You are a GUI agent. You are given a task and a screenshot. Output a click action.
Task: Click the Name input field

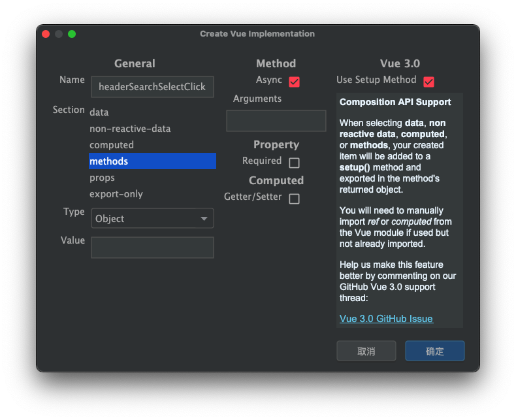(x=152, y=87)
